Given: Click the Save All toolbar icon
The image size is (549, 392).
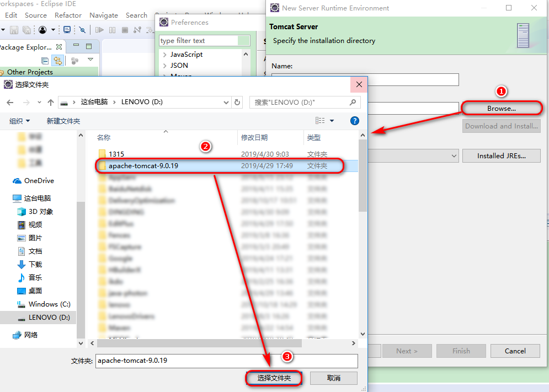Looking at the screenshot, I should [x=26, y=30].
